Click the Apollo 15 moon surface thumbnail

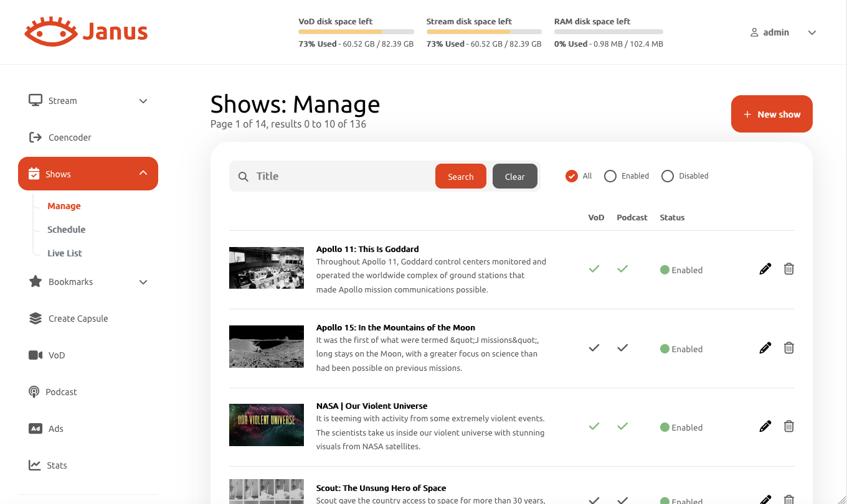267,346
